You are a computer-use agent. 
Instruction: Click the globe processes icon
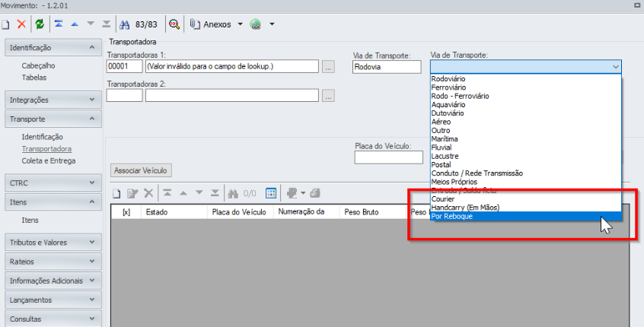tap(256, 24)
